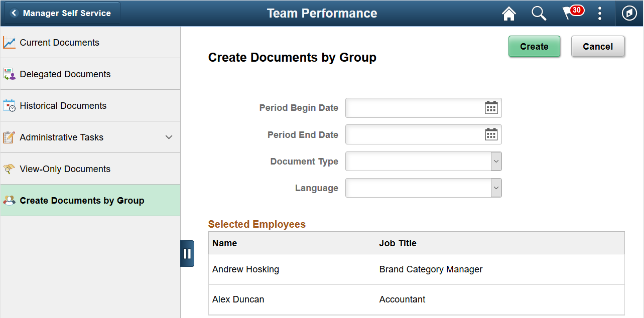Click the Historical Documents calendar icon

click(x=9, y=106)
